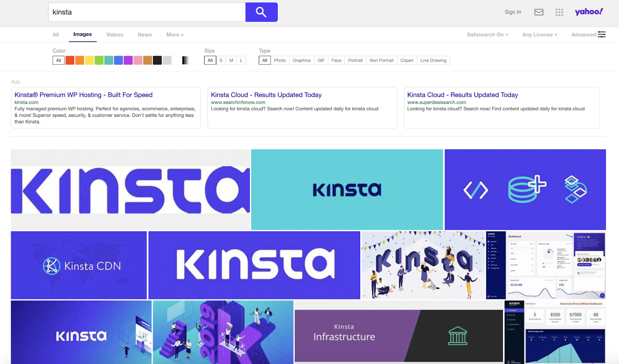Open the "Hi Brian" dashboard screenshot result
619x364 pixels.
pos(546,265)
